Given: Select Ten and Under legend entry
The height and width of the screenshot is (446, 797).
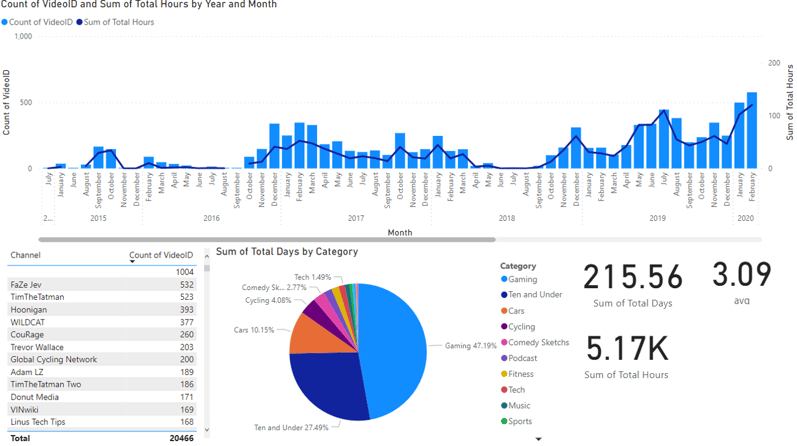Looking at the screenshot, I should [x=532, y=294].
